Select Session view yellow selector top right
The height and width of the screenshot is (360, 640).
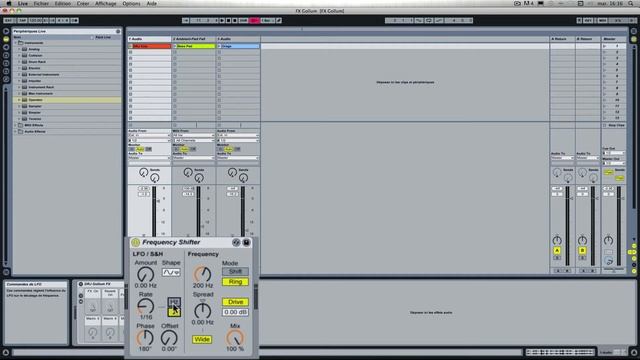coord(634,39)
